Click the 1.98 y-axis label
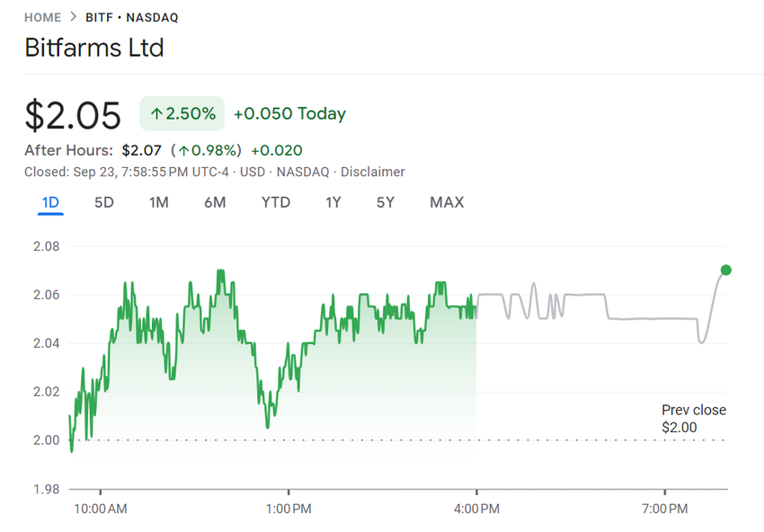Screen dimensions: 764x532 pyautogui.click(x=46, y=489)
